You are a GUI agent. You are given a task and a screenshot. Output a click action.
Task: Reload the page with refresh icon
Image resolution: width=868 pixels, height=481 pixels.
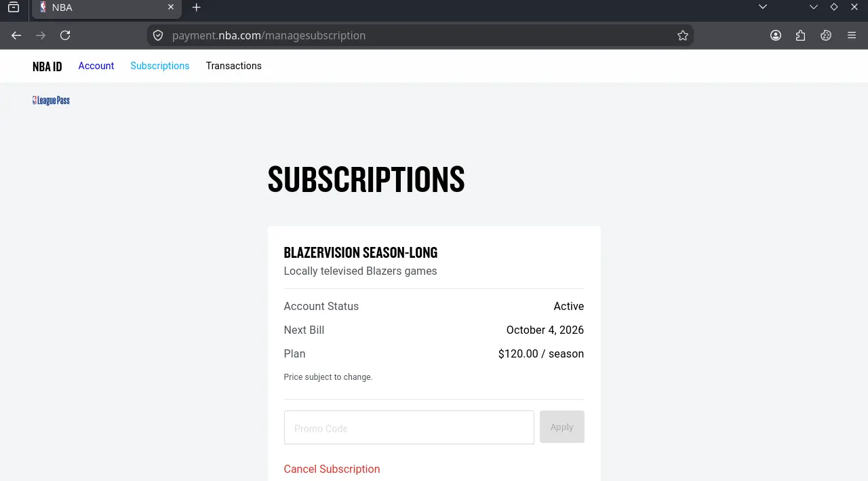click(x=65, y=35)
